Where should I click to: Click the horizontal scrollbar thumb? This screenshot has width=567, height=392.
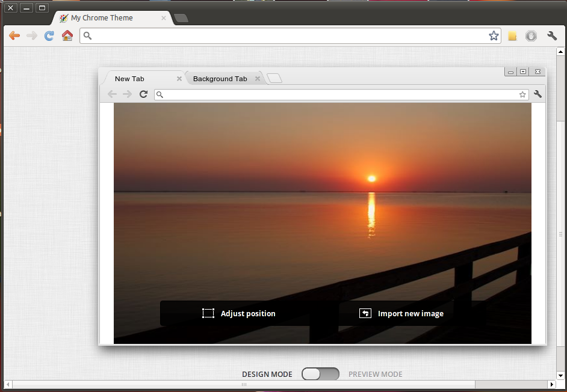click(244, 384)
